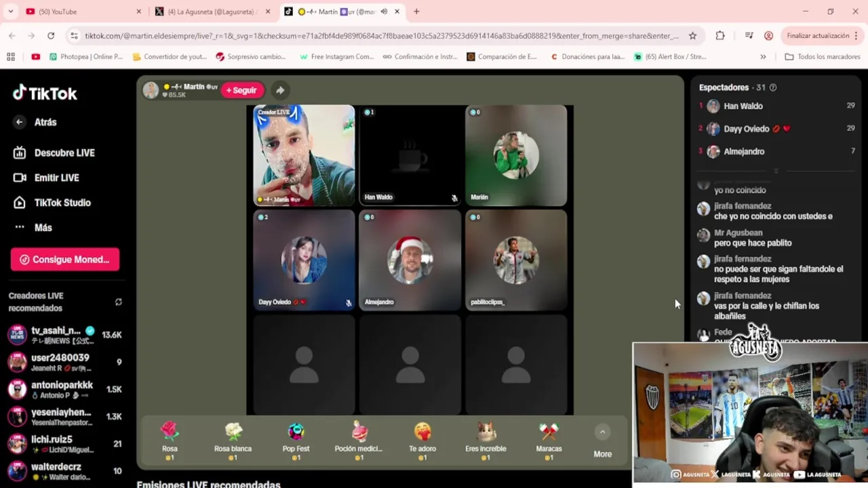
Task: Open Todos los marcadores folder
Action: [x=823, y=57]
